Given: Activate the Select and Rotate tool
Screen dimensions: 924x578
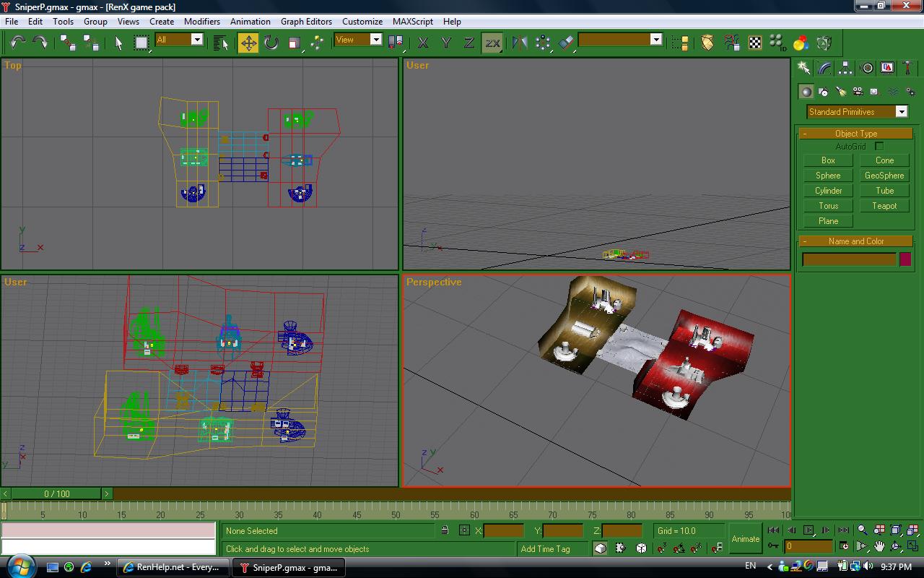Looking at the screenshot, I should pyautogui.click(x=271, y=43).
